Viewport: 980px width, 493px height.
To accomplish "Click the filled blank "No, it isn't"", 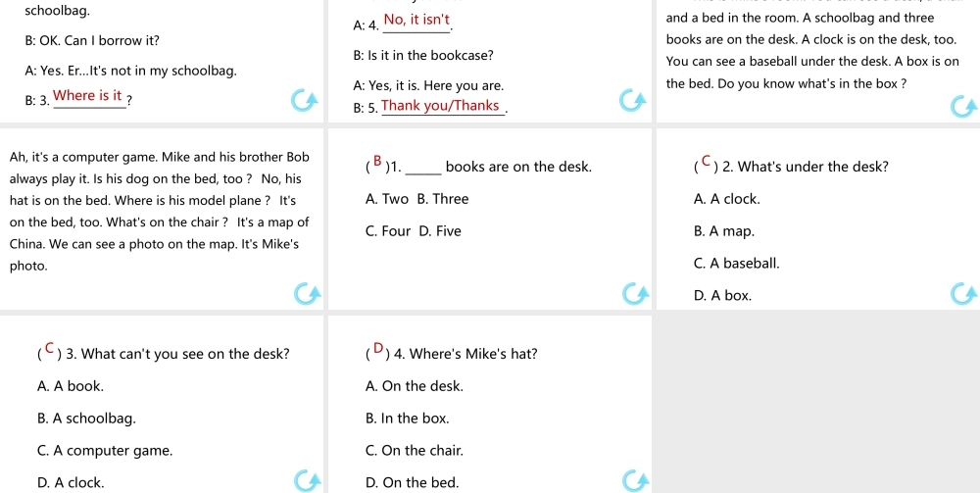I will click(x=416, y=21).
